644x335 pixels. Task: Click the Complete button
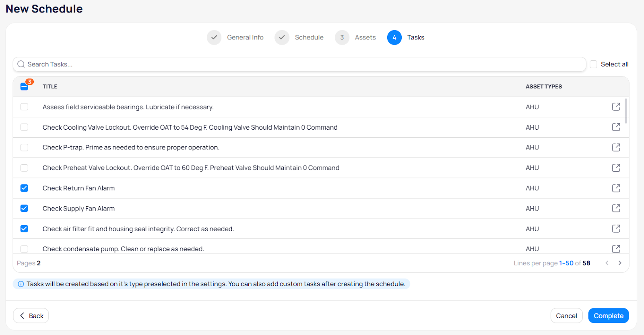point(608,316)
